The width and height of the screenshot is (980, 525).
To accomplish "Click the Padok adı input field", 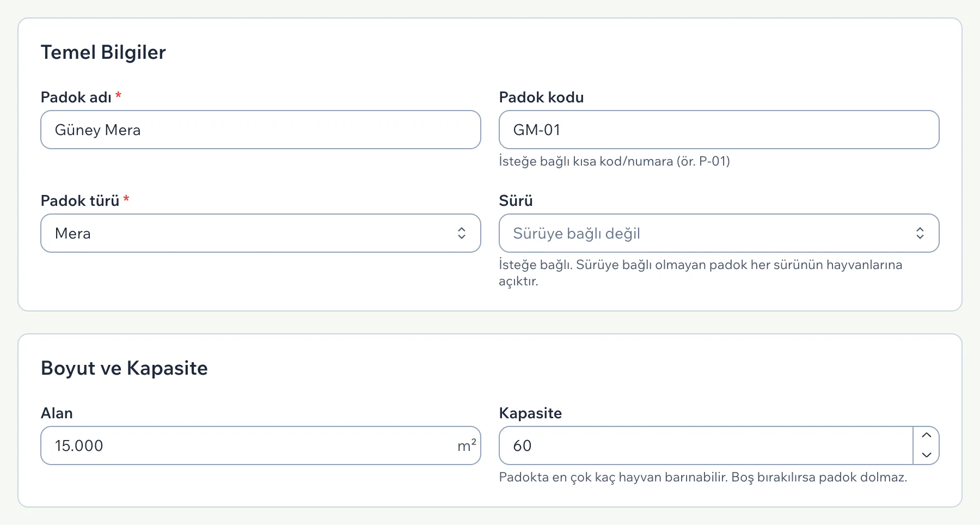I will point(261,130).
